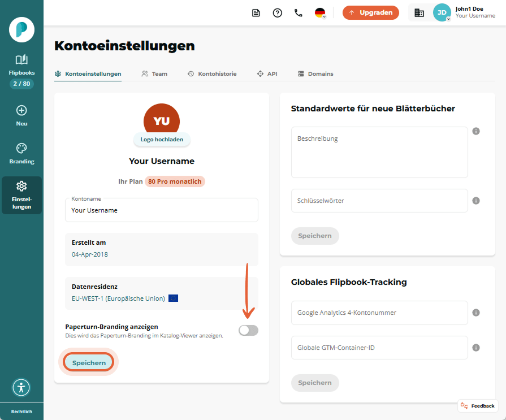
Task: Switch to the Team tab
Action: [x=154, y=74]
